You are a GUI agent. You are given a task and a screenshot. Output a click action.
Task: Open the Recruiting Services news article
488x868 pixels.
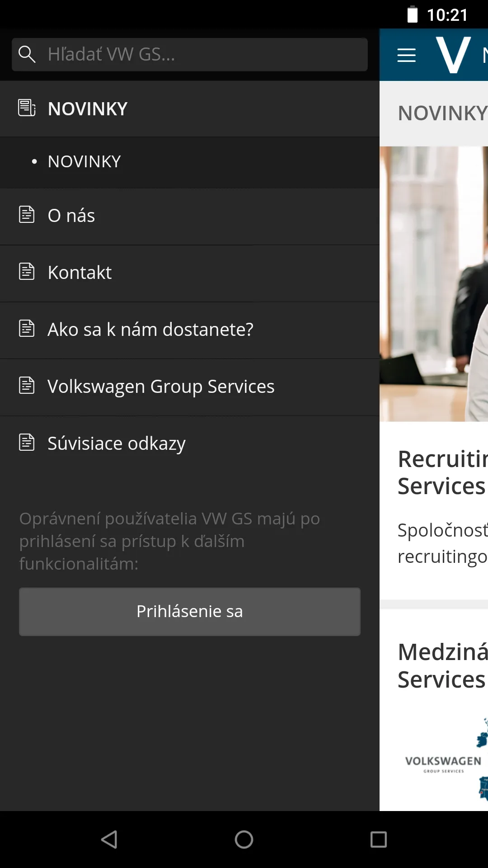(x=442, y=473)
